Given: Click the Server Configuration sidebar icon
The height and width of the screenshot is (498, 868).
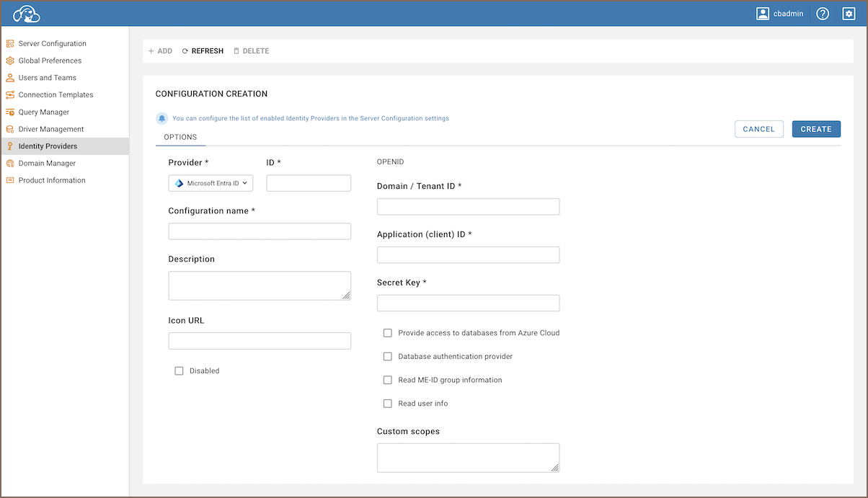Looking at the screenshot, I should pos(10,44).
